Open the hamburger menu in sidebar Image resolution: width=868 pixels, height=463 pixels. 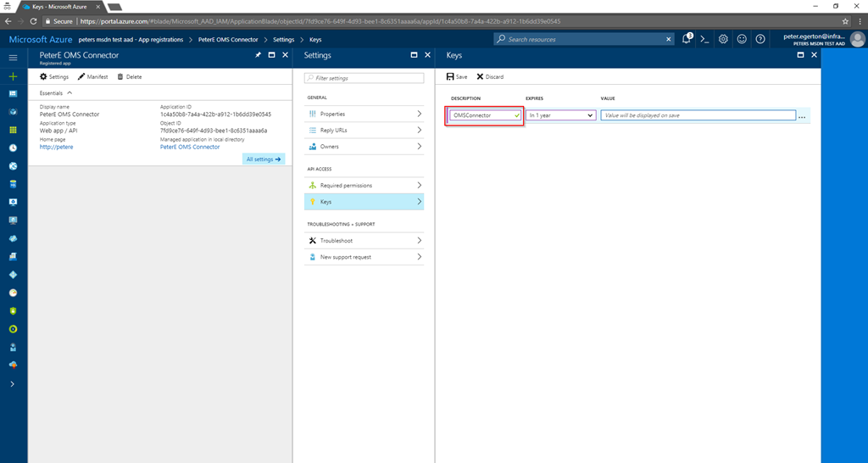pos(13,58)
